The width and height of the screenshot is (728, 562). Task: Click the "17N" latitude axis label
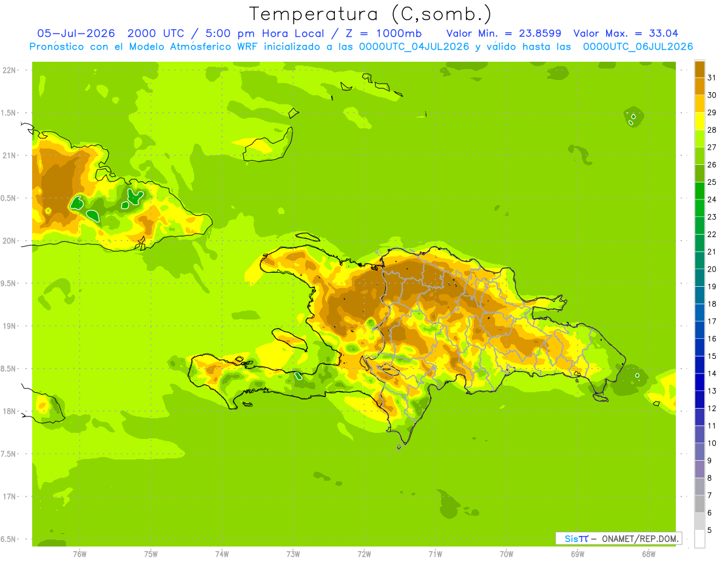click(x=8, y=497)
